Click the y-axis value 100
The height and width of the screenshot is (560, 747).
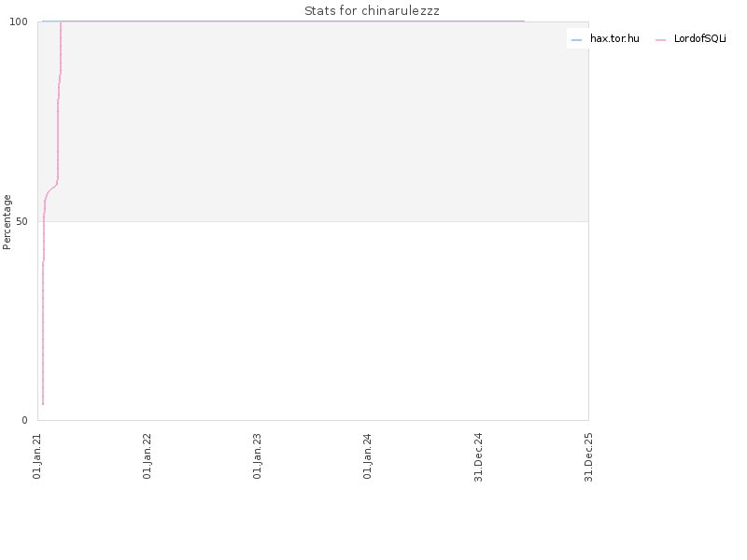tap(19, 21)
